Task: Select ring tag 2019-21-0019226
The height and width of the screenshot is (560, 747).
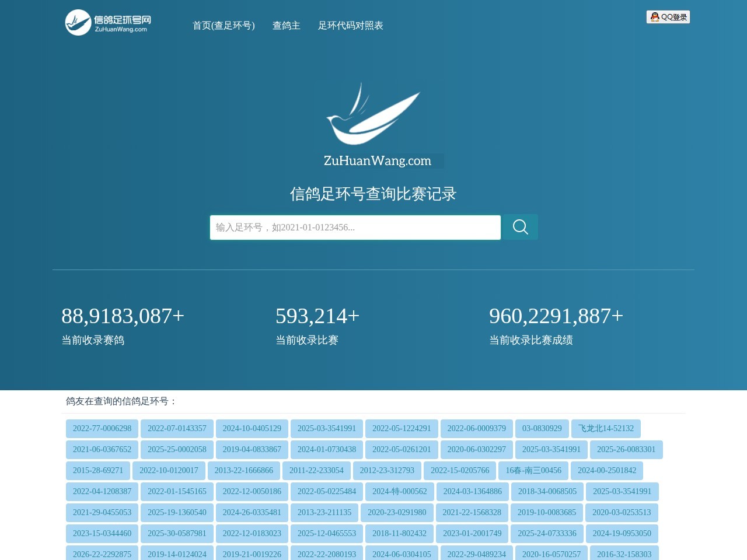Action: pyautogui.click(x=252, y=553)
